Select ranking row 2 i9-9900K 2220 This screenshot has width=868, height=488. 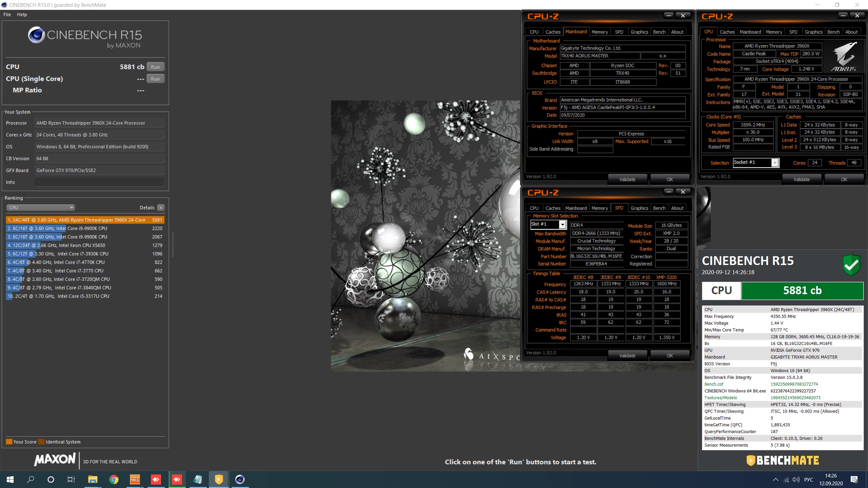(85, 228)
